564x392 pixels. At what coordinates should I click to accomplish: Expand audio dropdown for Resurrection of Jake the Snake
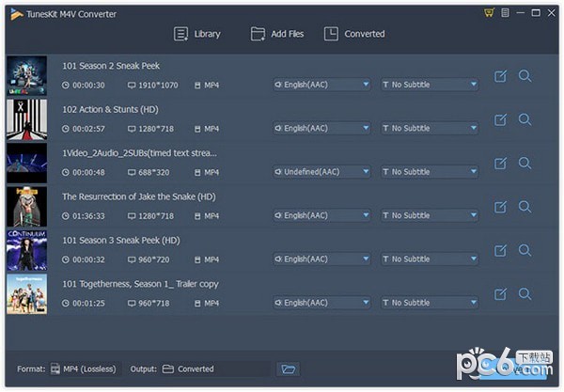point(321,215)
